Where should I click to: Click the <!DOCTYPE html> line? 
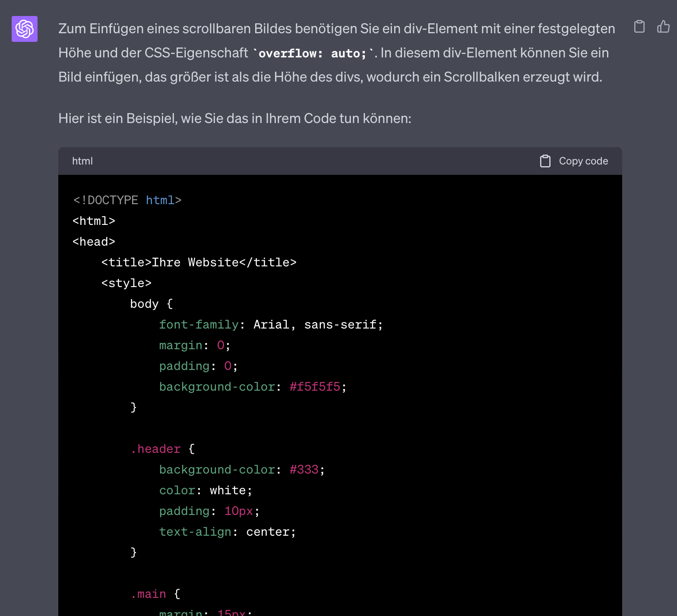click(127, 200)
